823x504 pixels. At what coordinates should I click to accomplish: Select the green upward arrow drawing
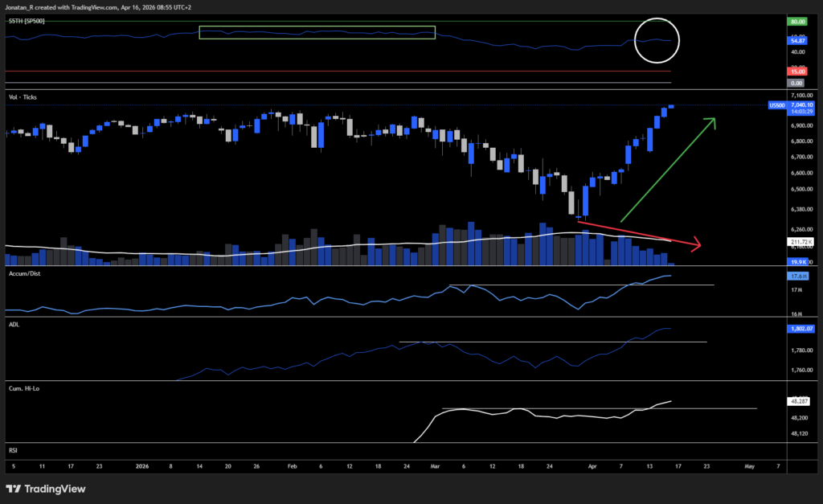[x=671, y=173]
